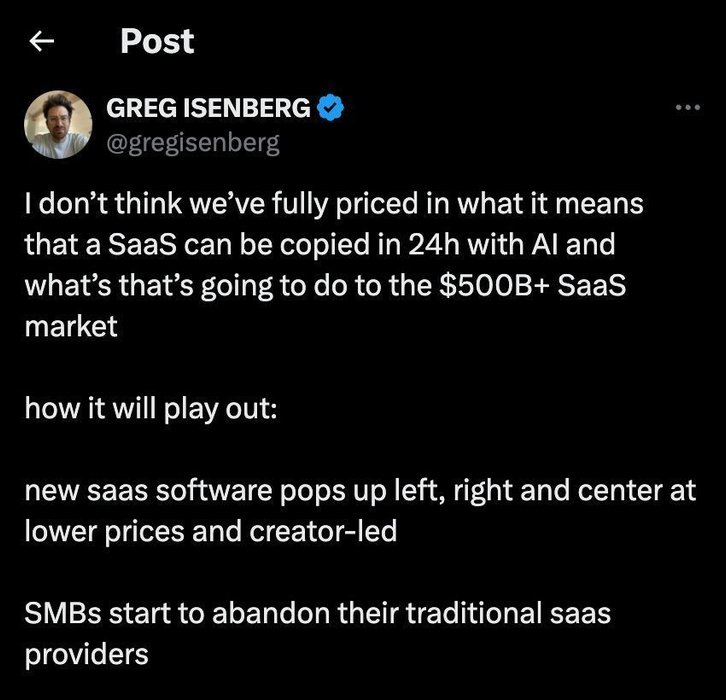This screenshot has width=726, height=700.
Task: Click the Post header title
Action: 157,41
